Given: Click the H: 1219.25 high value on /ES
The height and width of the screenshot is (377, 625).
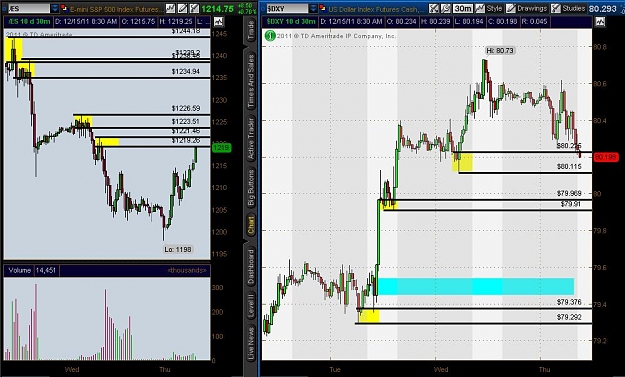Looking at the screenshot, I should click(176, 22).
